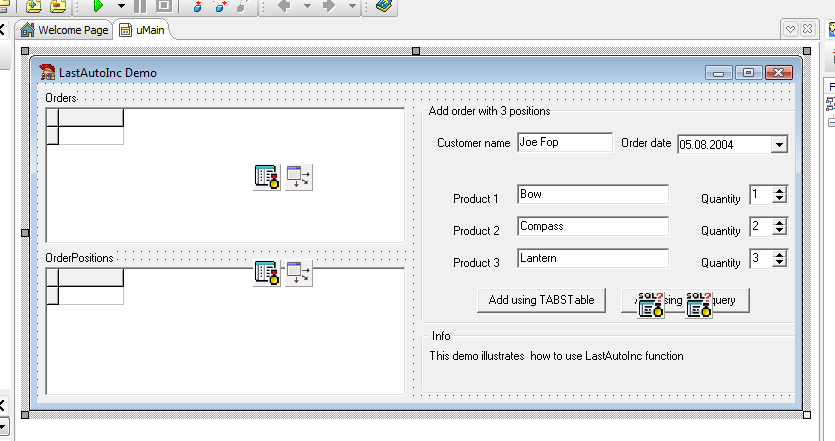Select the data source icon on OrderPositions grid
The height and width of the screenshot is (441, 835).
coord(299,273)
